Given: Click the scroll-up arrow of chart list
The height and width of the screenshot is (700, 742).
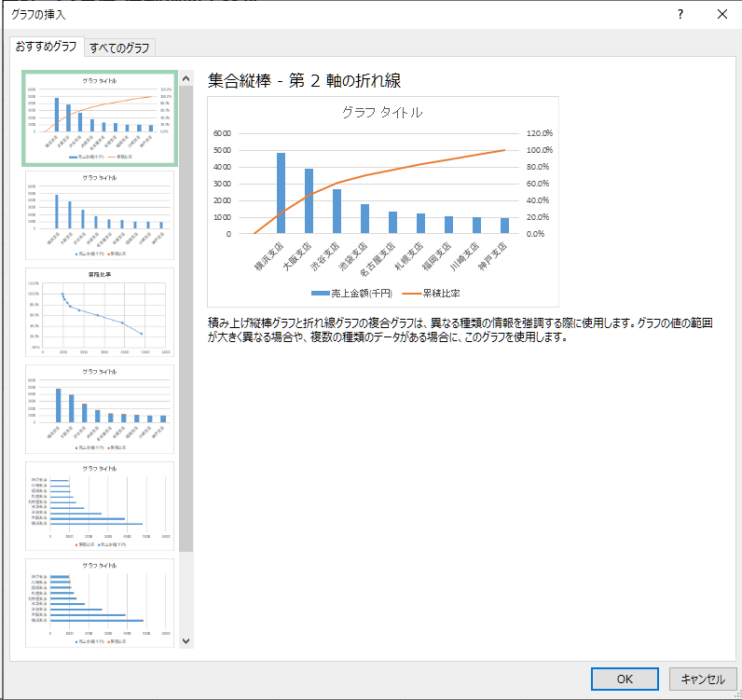Looking at the screenshot, I should click(185, 78).
